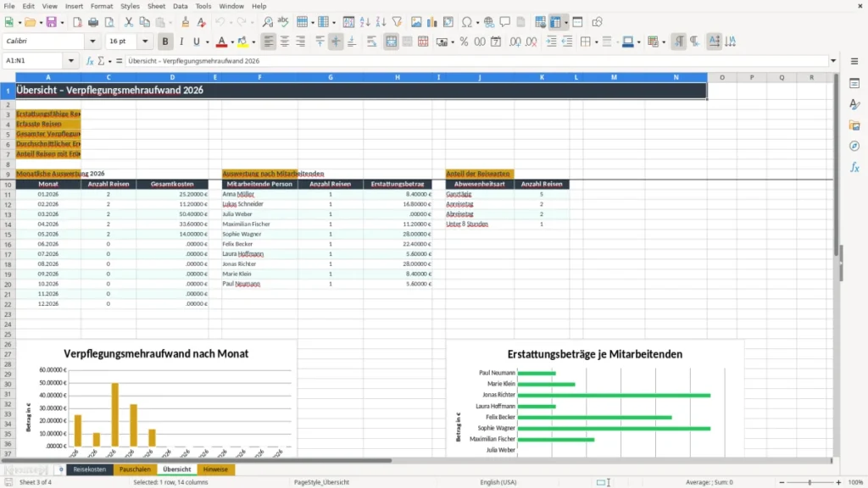
Task: Run the spelling check
Action: coord(283,22)
